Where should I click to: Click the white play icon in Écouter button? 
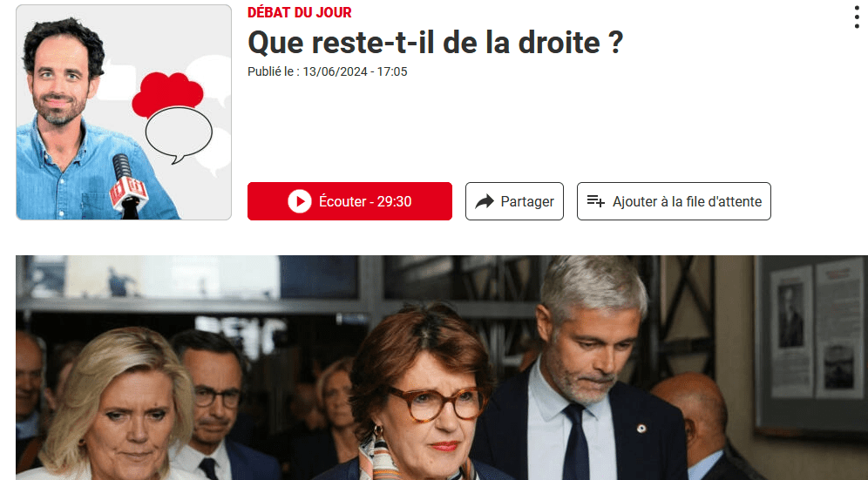[x=300, y=201]
